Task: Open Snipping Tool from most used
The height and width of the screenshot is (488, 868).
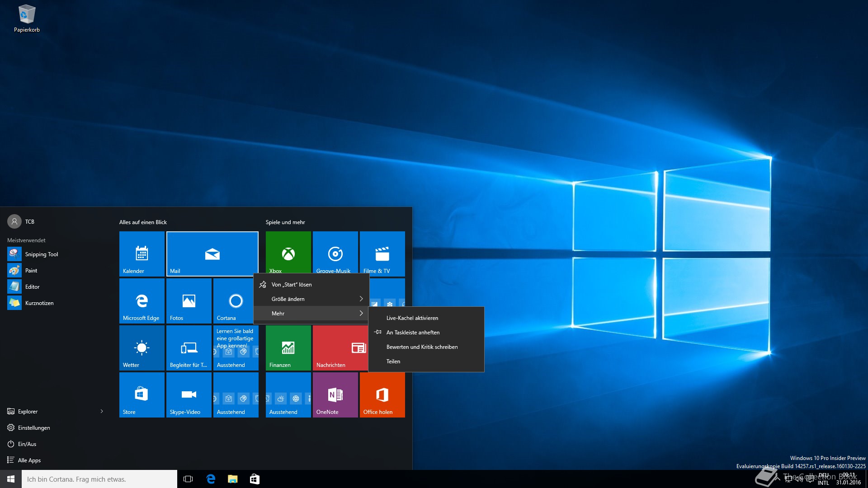Action: [41, 254]
